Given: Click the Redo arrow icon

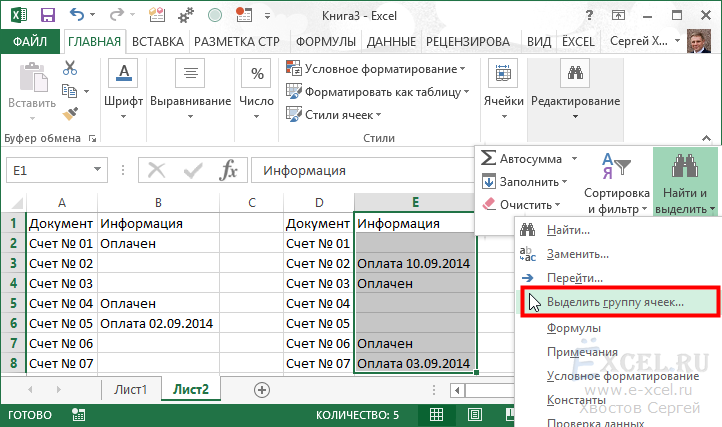Looking at the screenshot, I should [x=117, y=15].
